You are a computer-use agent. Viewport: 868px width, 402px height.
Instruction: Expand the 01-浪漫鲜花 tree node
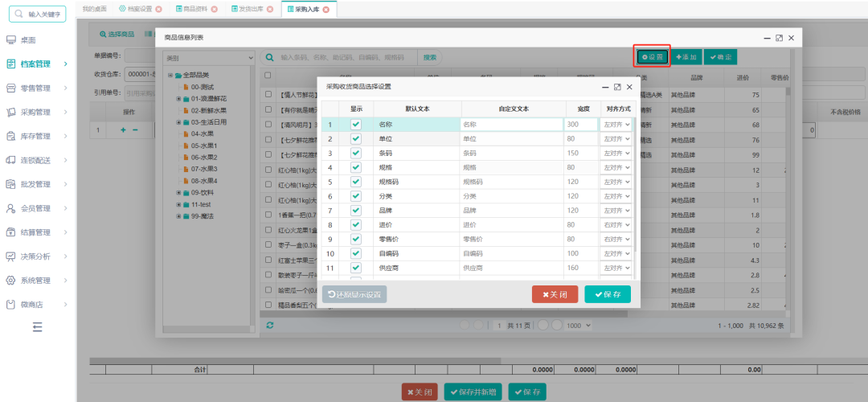pos(178,99)
